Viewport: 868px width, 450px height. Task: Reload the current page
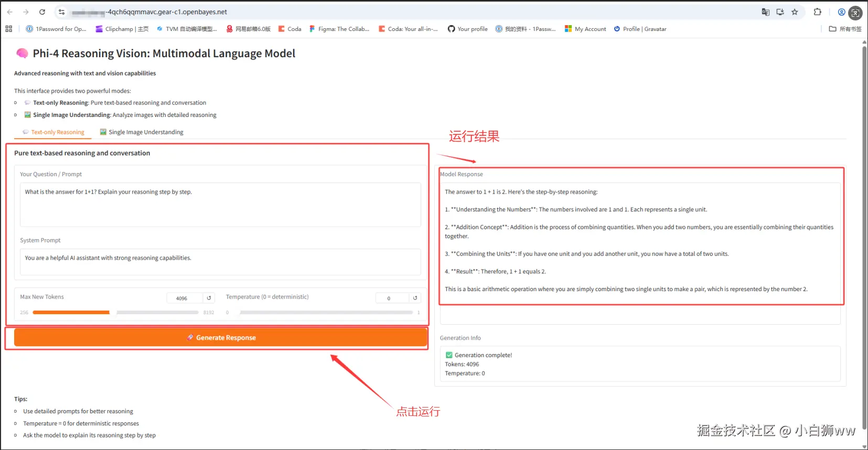click(42, 12)
